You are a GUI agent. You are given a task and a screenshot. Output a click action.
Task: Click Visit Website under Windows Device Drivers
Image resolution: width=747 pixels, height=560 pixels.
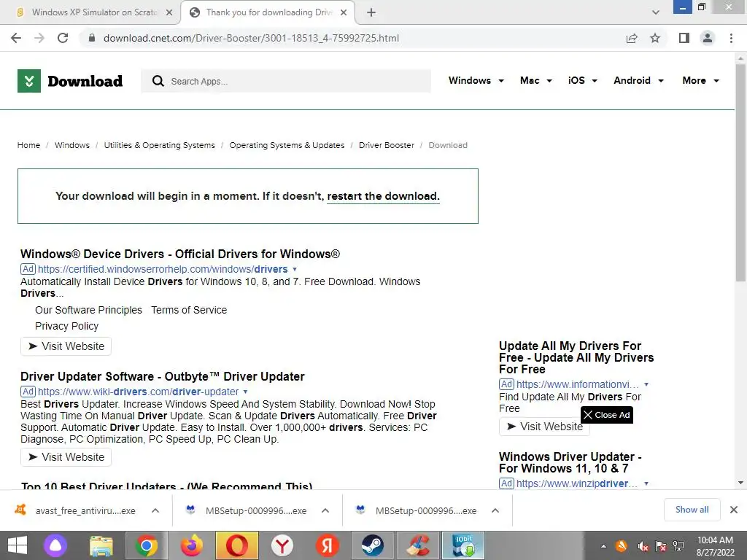pyautogui.click(x=66, y=346)
